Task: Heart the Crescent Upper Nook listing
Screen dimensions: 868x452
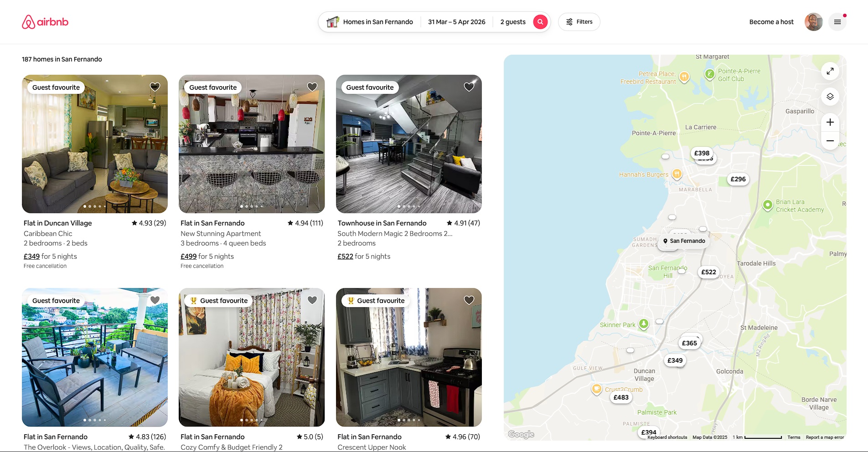Action: coord(469,300)
